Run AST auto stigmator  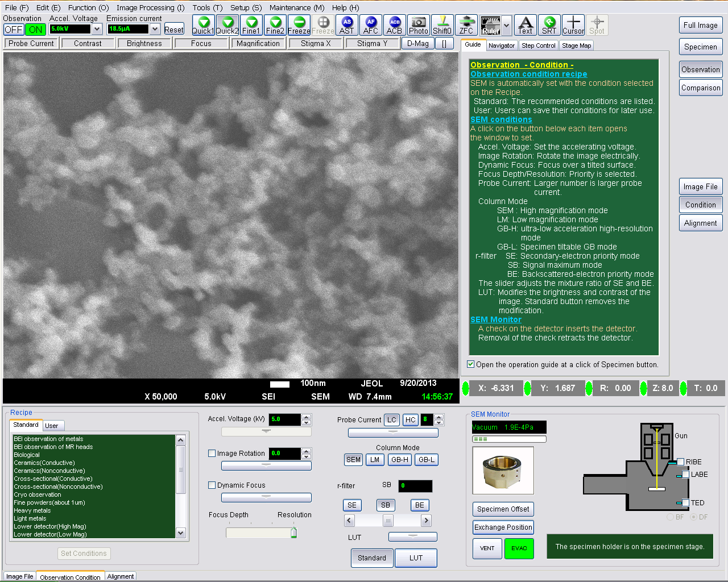346,25
